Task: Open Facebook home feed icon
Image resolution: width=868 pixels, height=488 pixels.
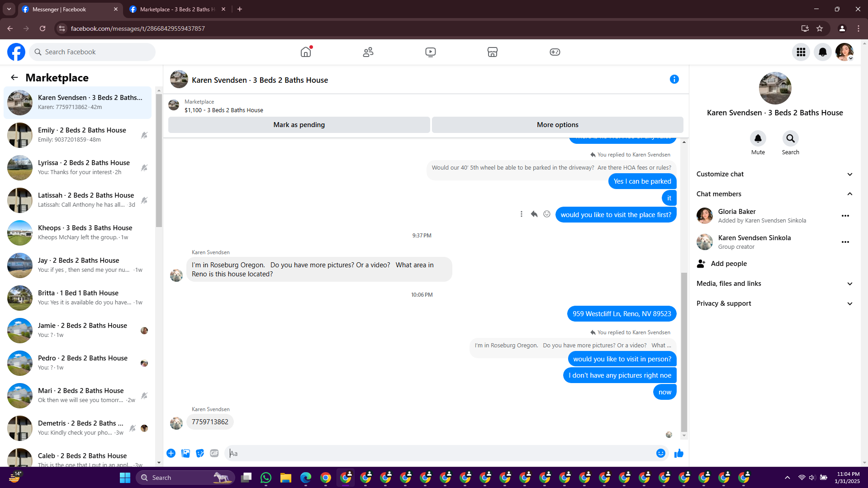Action: click(306, 52)
